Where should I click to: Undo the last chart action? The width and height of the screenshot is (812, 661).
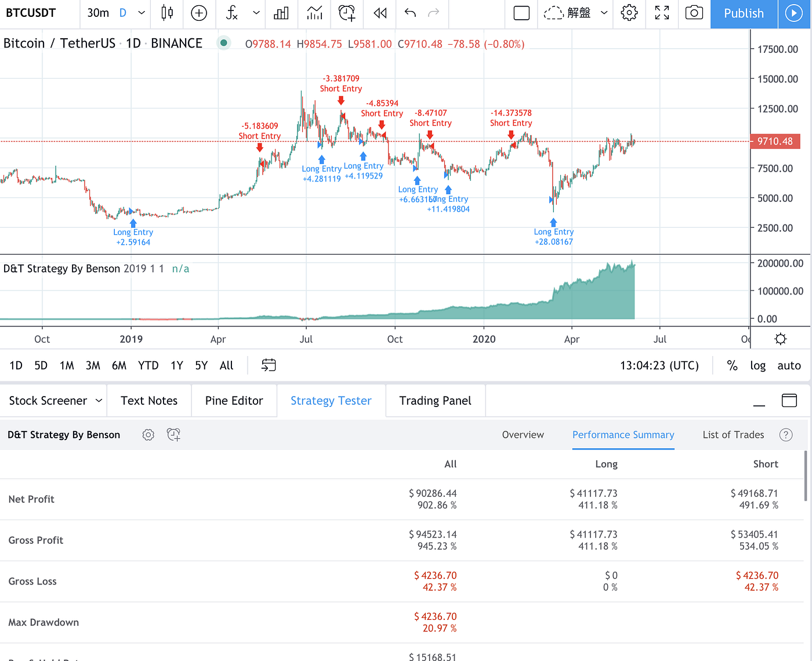coord(410,13)
